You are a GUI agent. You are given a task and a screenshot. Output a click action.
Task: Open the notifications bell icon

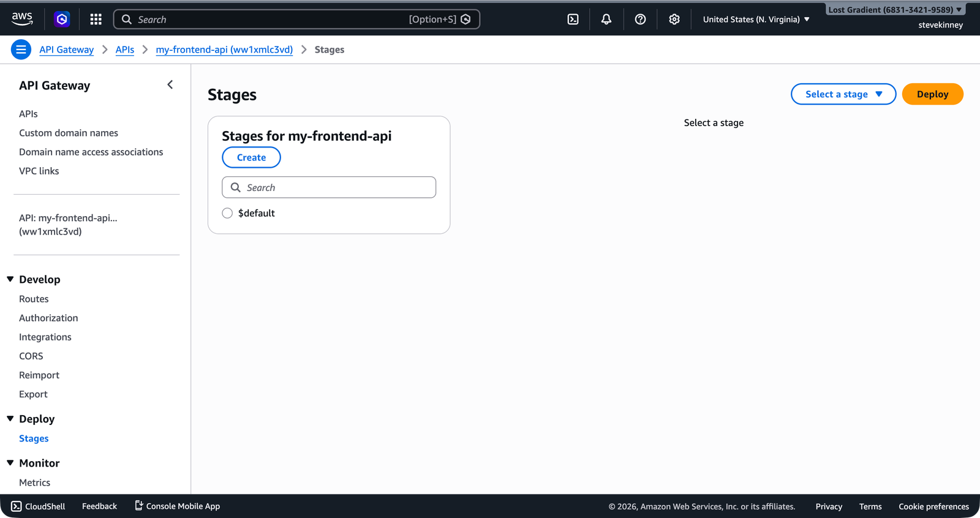point(606,20)
